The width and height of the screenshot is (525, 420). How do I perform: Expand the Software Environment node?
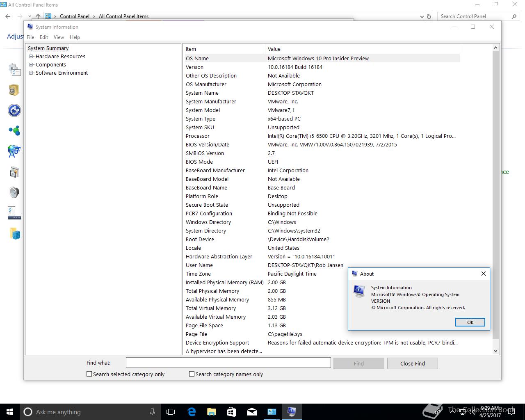point(31,73)
